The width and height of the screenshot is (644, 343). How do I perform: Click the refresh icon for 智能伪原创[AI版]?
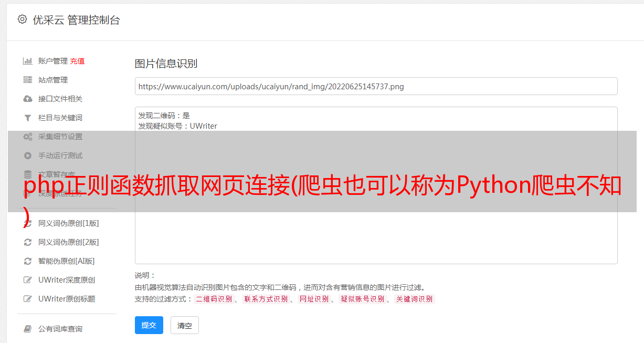[28, 261]
